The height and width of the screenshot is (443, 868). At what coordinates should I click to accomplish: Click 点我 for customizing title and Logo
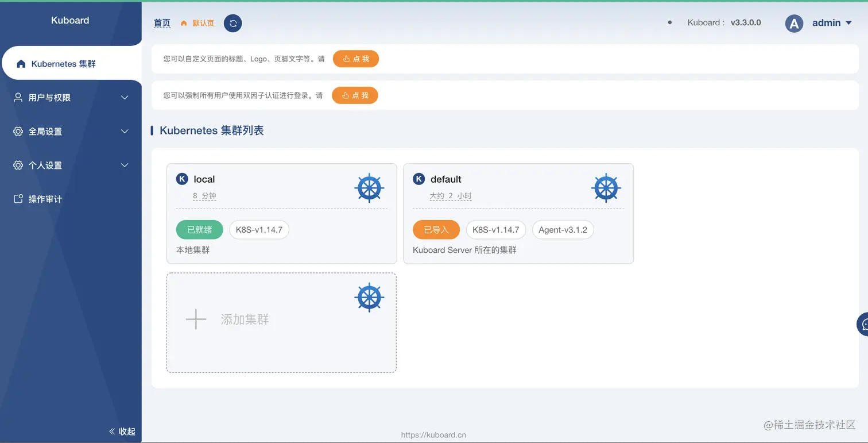pos(356,59)
